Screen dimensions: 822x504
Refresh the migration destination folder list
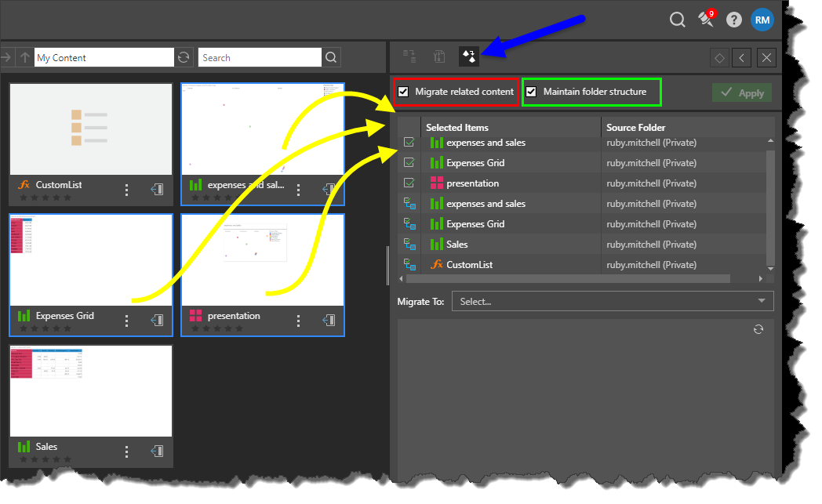coord(758,329)
